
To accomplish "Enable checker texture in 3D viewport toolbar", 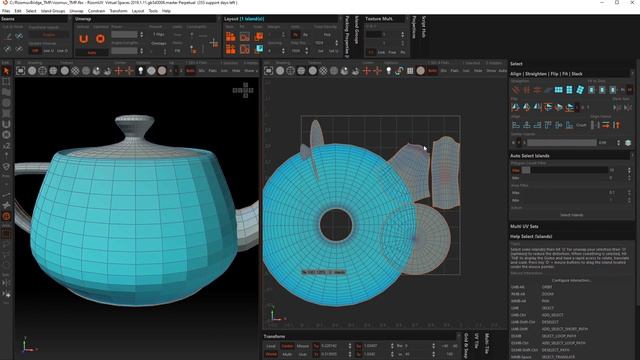I will pyautogui.click(x=75, y=71).
